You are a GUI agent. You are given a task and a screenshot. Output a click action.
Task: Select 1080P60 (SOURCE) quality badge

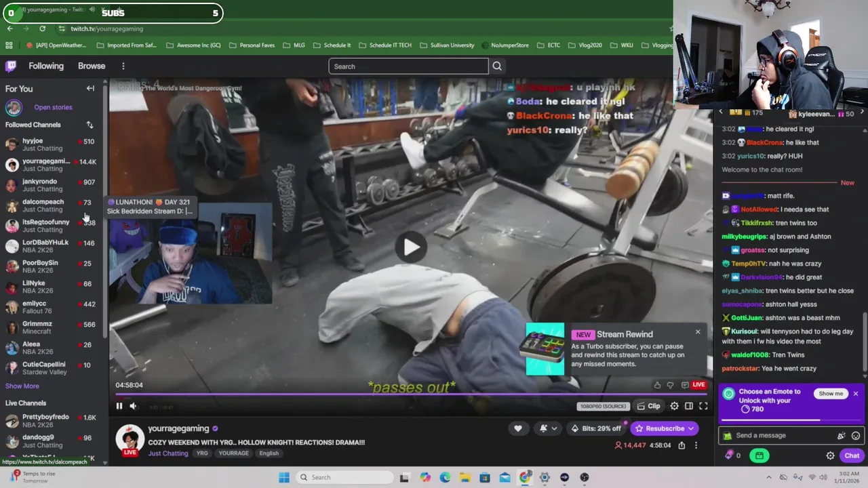coord(603,406)
